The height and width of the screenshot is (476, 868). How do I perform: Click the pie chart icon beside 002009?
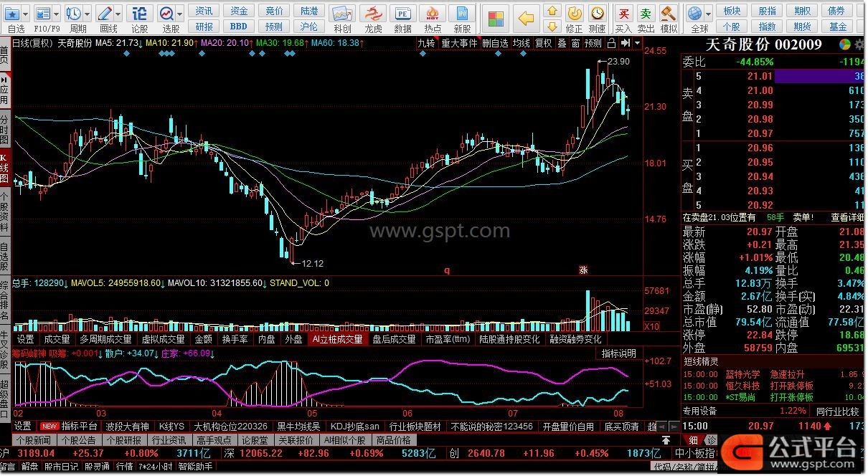tap(846, 44)
